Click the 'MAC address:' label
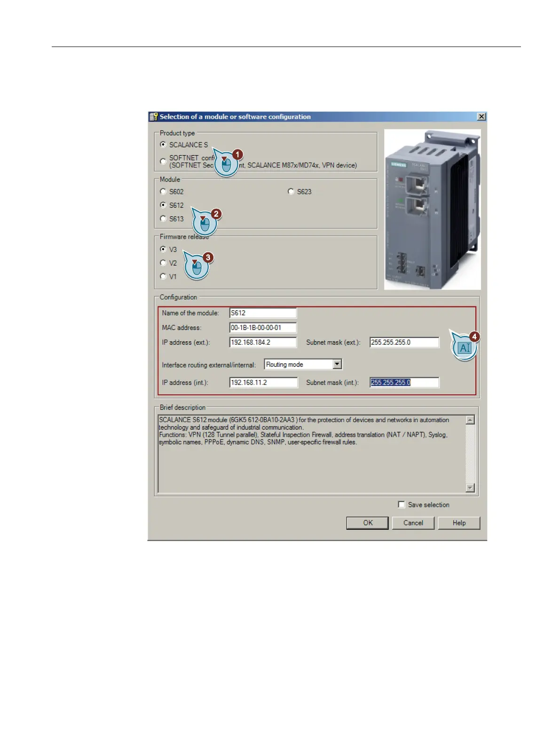Viewport: 560px width, 746px height. point(181,328)
